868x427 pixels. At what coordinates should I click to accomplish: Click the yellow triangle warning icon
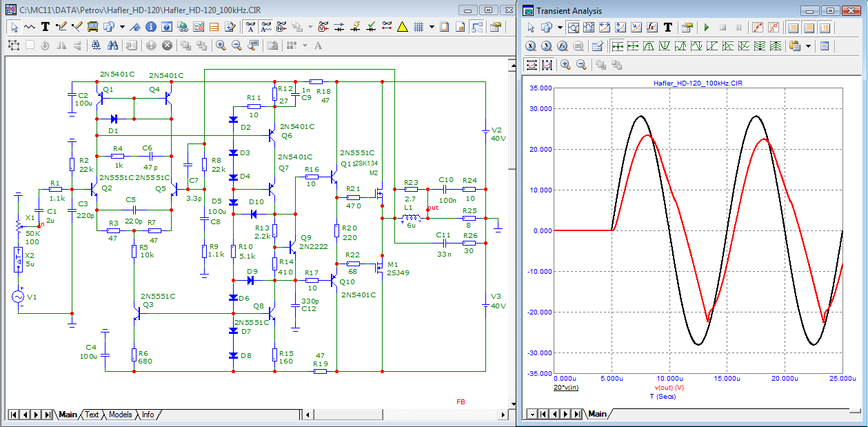tap(403, 27)
